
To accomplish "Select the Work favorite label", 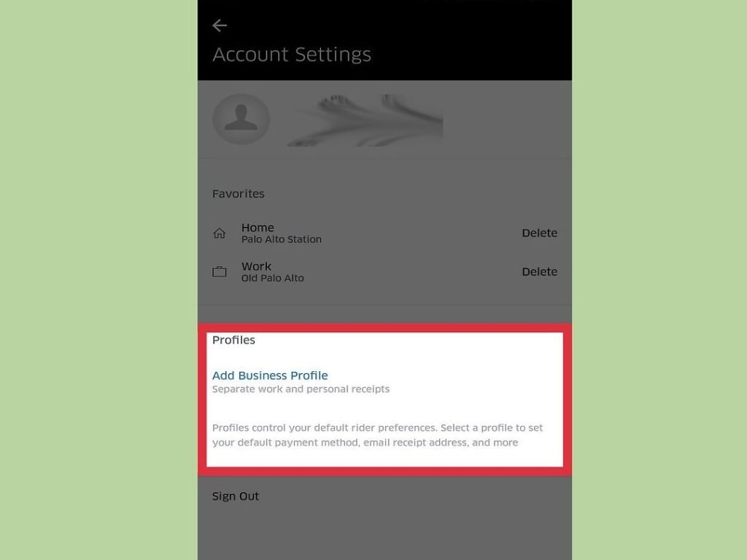I will (x=256, y=266).
